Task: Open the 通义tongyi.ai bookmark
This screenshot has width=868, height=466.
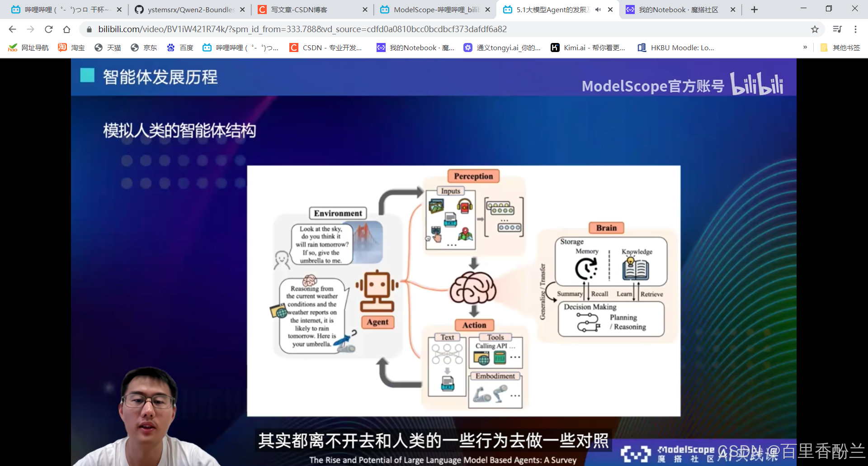Action: [502, 48]
